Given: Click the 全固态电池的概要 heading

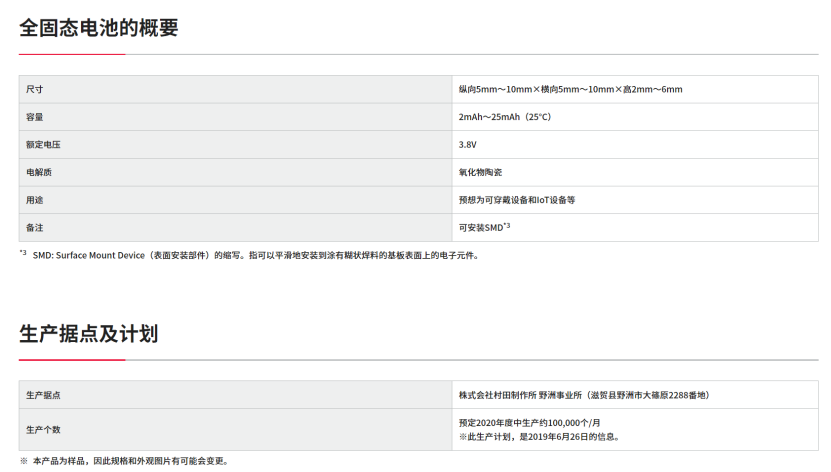Looking at the screenshot, I should pyautogui.click(x=99, y=28).
